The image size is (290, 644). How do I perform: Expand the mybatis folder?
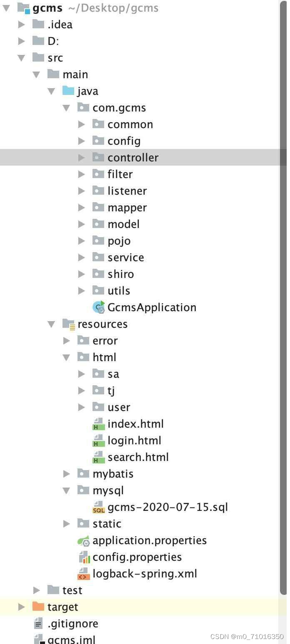click(x=66, y=473)
